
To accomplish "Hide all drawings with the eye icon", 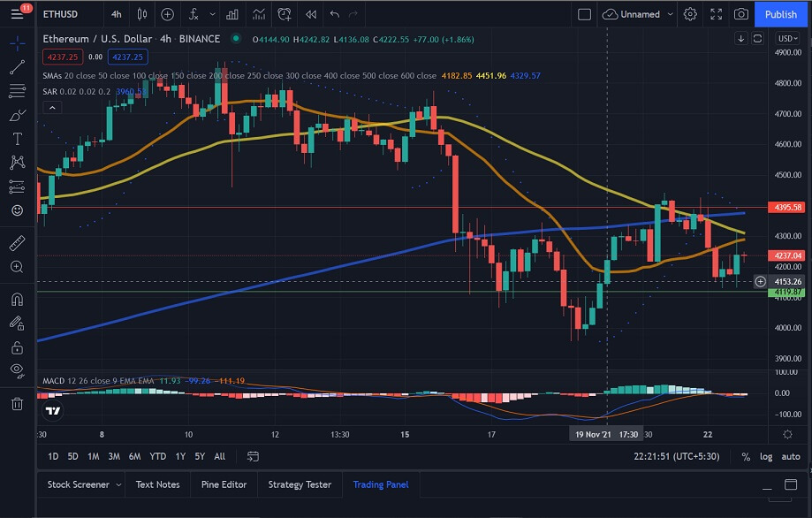I will (17, 369).
